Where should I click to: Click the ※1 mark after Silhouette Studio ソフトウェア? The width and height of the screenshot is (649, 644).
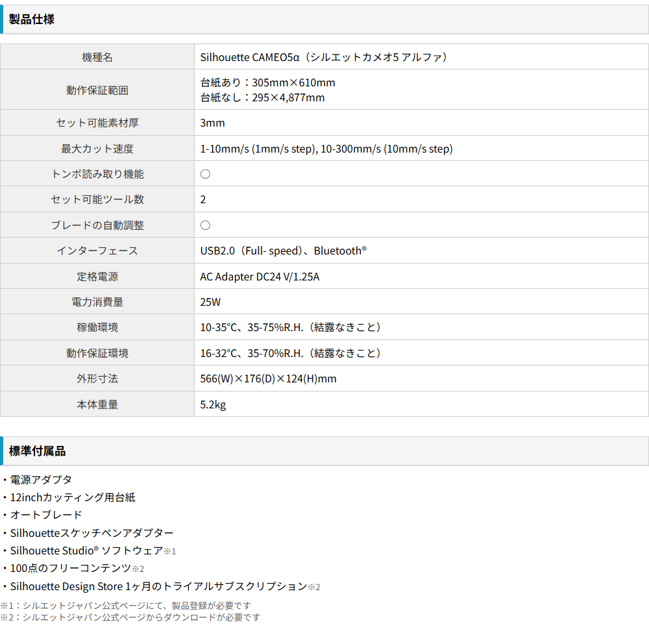170,551
